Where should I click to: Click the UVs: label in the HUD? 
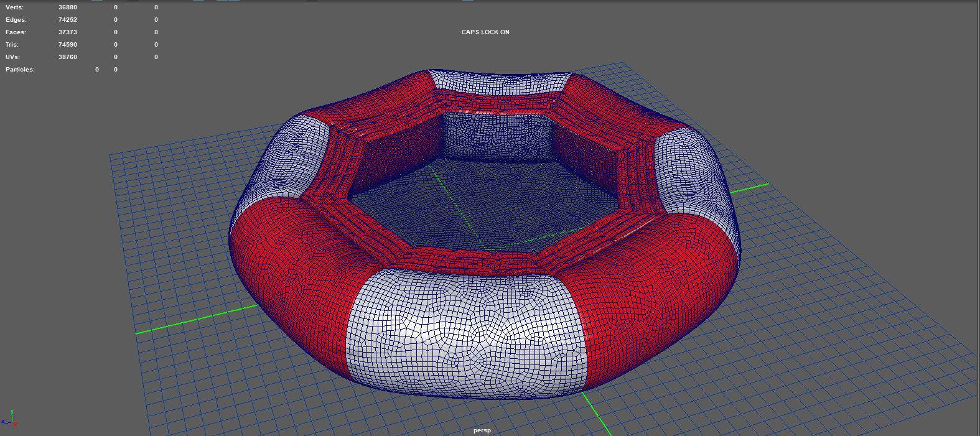click(14, 57)
